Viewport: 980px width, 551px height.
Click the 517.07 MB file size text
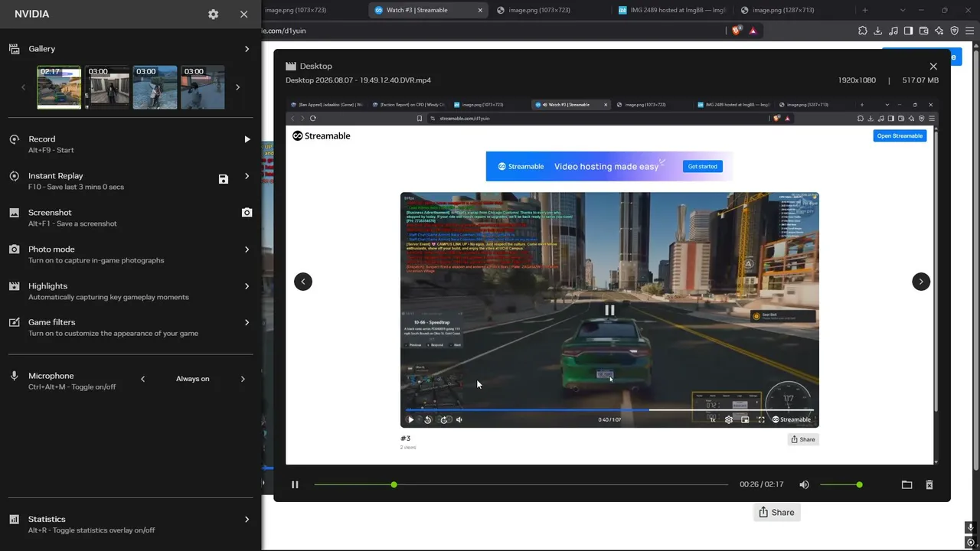click(920, 80)
